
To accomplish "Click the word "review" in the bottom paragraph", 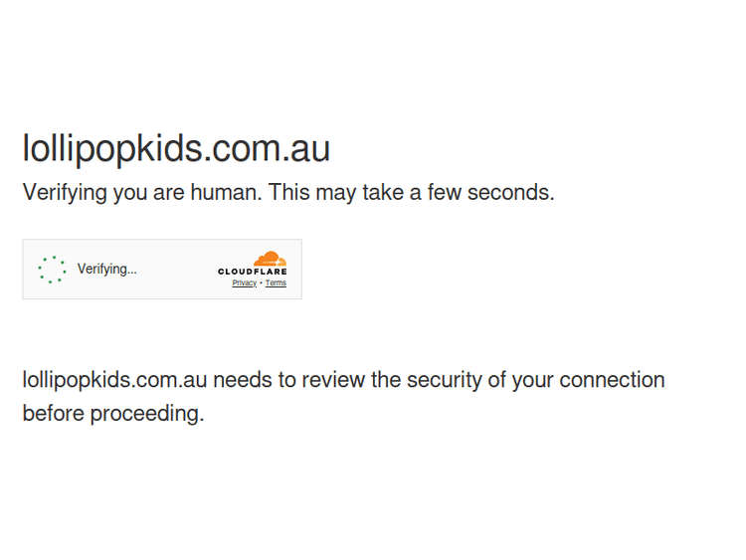I will click(x=334, y=381).
